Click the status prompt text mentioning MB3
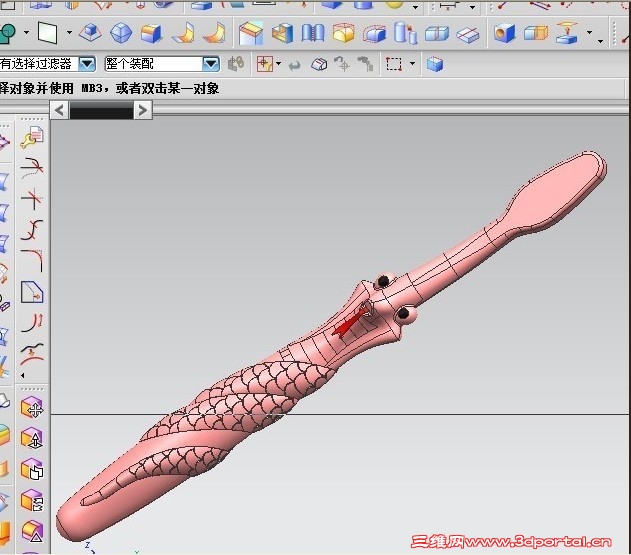Viewport: 631px width, 555px height. (x=109, y=88)
